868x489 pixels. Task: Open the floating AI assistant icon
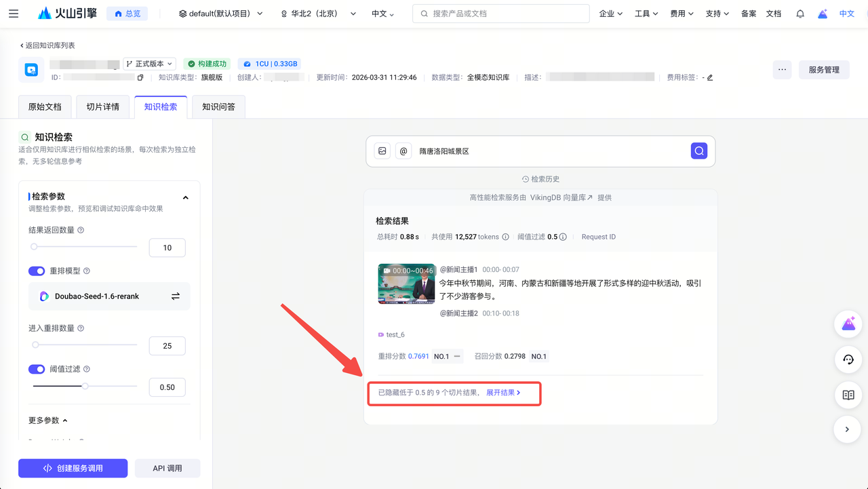click(x=848, y=324)
